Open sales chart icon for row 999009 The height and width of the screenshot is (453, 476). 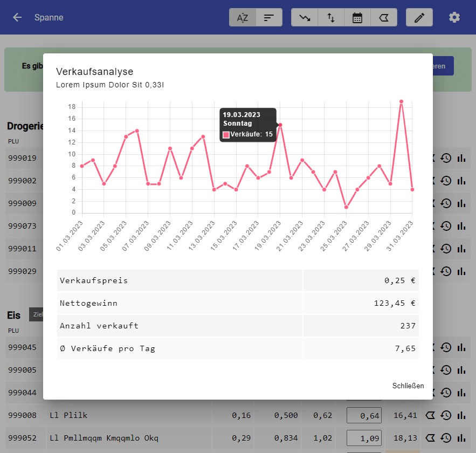(x=461, y=203)
